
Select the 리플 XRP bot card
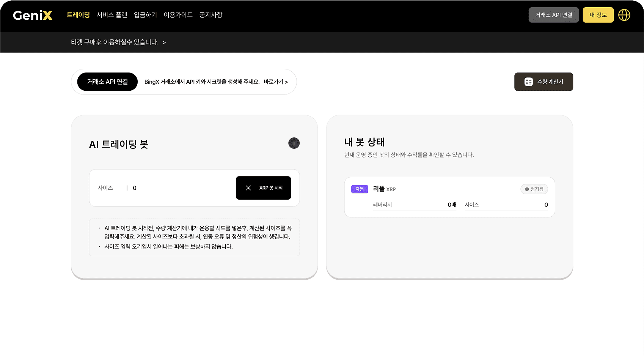pos(449,197)
